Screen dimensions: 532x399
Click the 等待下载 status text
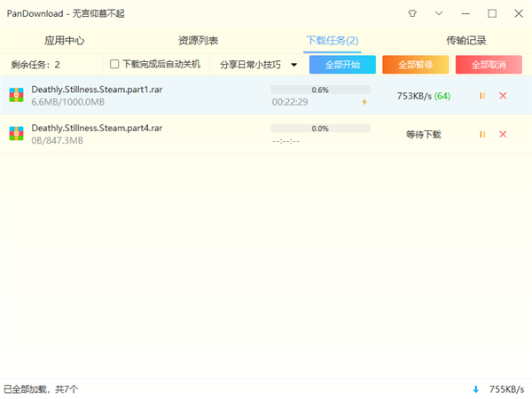pyautogui.click(x=424, y=135)
